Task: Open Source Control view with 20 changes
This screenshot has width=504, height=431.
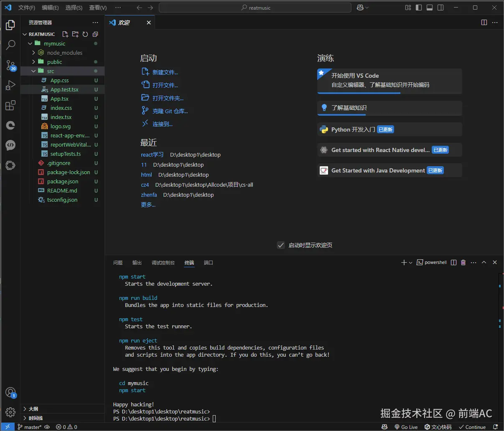Action: click(x=10, y=65)
